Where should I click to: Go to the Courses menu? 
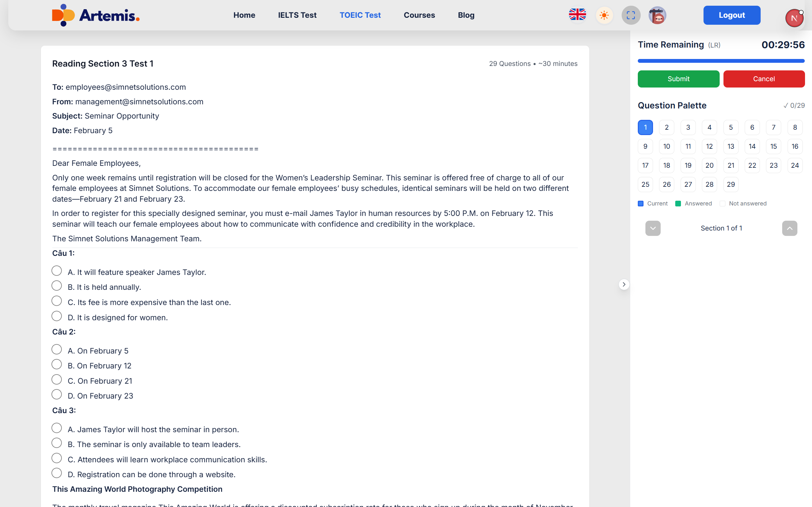419,15
